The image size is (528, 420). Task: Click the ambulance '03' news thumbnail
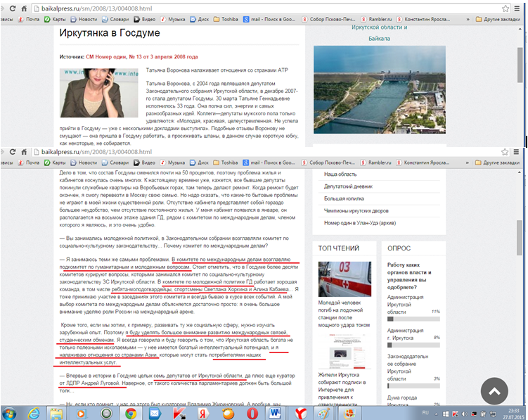pyautogui.click(x=345, y=279)
